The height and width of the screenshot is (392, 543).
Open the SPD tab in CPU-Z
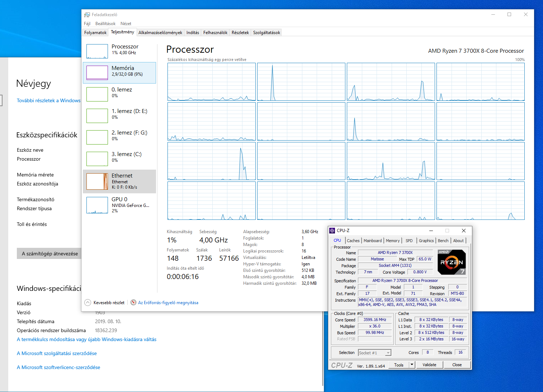[x=409, y=241]
